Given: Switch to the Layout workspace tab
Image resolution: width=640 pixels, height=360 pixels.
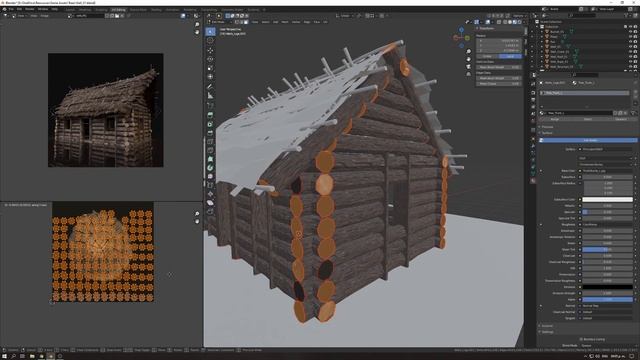Looking at the screenshot, I should pos(70,9).
